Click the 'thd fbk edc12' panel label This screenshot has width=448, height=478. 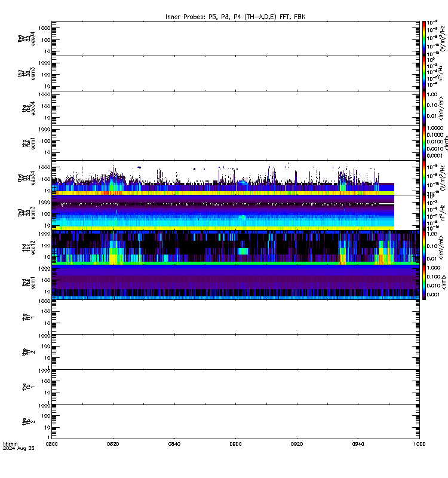click(x=29, y=247)
